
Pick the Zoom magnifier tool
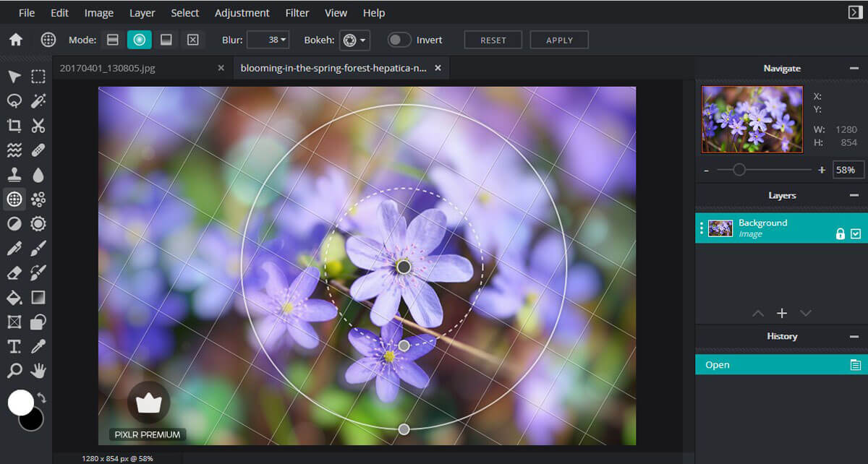pyautogui.click(x=14, y=371)
